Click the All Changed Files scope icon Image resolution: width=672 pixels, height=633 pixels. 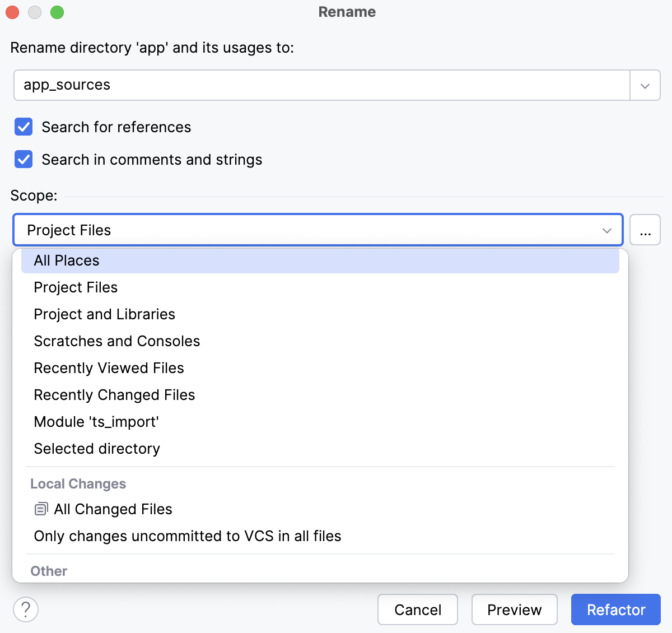tap(41, 509)
